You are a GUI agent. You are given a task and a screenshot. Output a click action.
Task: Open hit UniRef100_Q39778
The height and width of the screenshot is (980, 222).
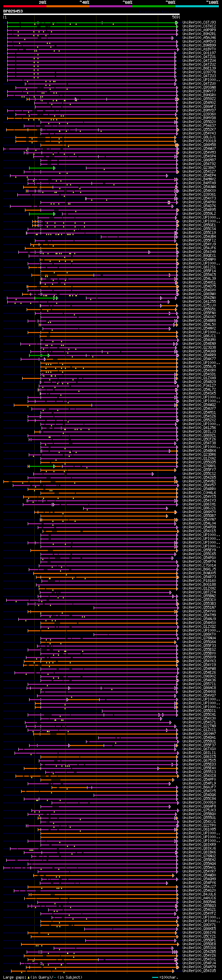[x=199, y=72]
